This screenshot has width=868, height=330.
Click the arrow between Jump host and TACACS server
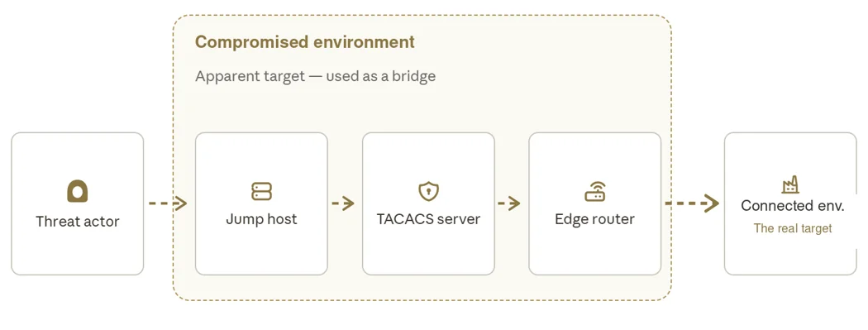coord(343,203)
